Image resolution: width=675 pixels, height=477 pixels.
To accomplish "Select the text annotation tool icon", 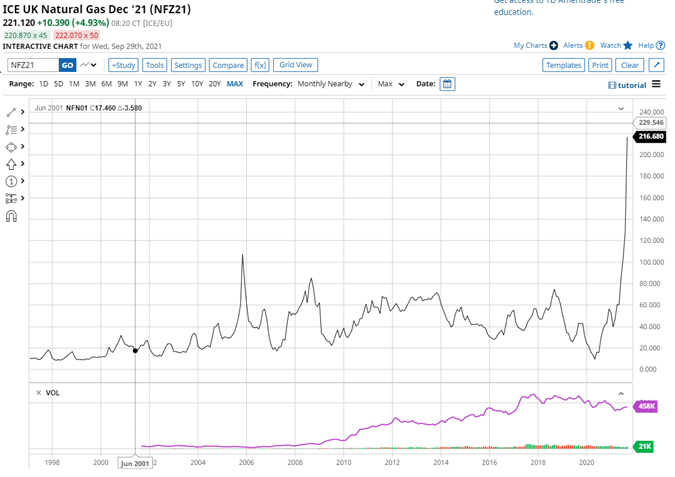I will click(11, 130).
